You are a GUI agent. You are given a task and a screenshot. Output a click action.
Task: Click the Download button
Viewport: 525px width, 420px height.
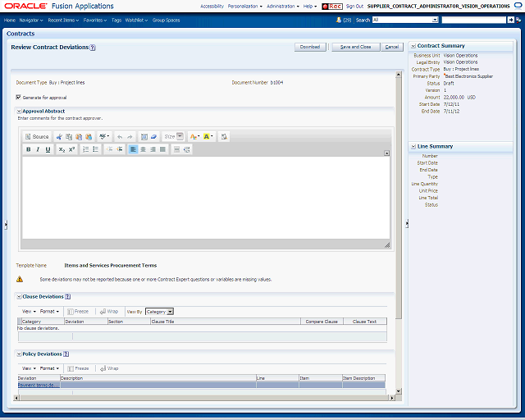(310, 47)
